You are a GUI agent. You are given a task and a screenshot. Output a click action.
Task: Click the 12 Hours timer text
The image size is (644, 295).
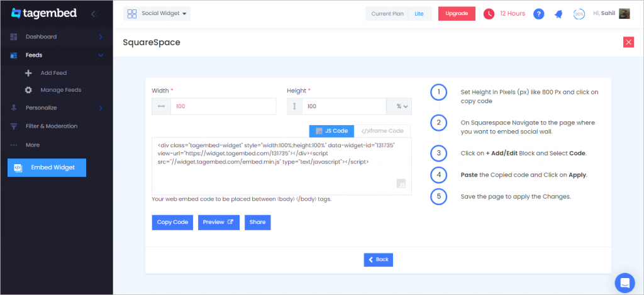513,14
